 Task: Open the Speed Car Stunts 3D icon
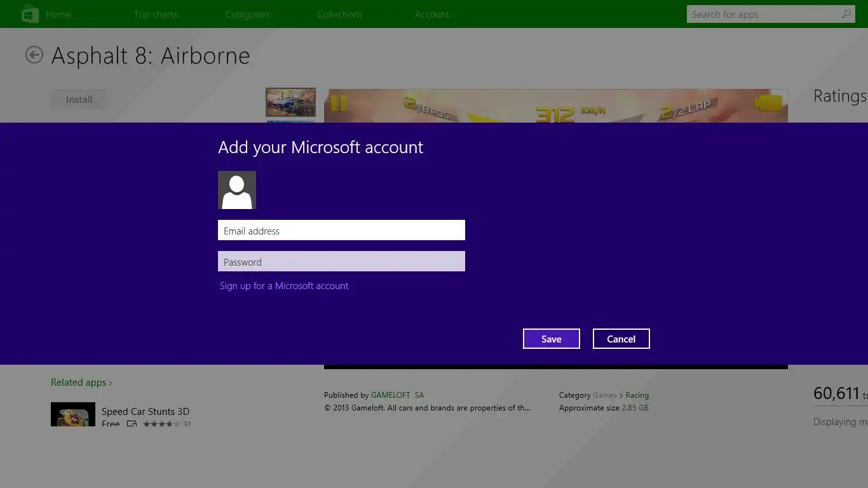tap(73, 414)
